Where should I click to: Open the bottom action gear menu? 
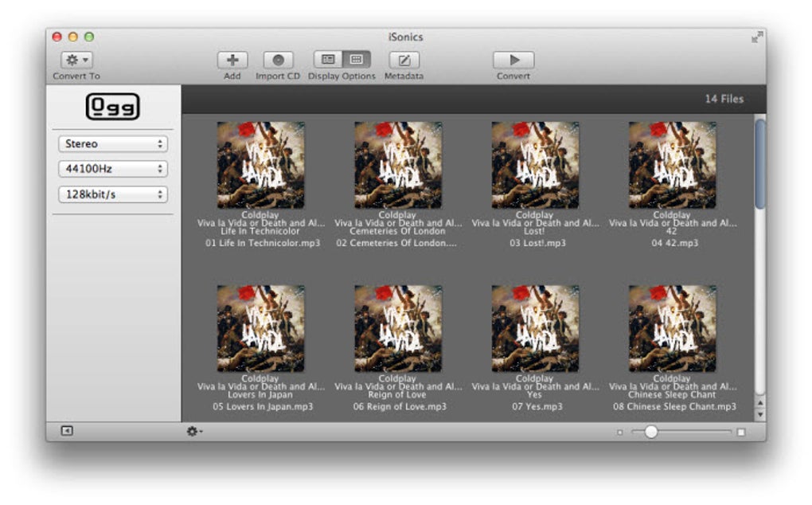pos(194,432)
